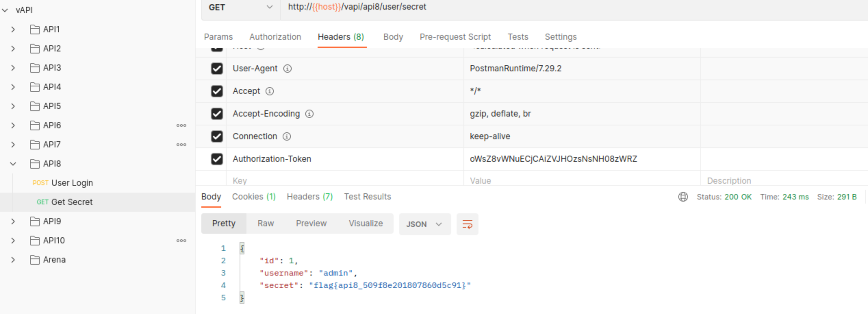Viewport: 868px width, 314px height.
Task: Collapse the API8 folder chevron
Action: pyautogui.click(x=13, y=164)
